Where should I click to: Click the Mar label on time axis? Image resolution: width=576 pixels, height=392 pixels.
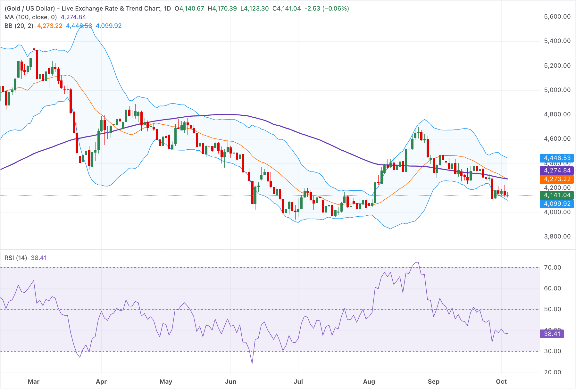pyautogui.click(x=34, y=381)
